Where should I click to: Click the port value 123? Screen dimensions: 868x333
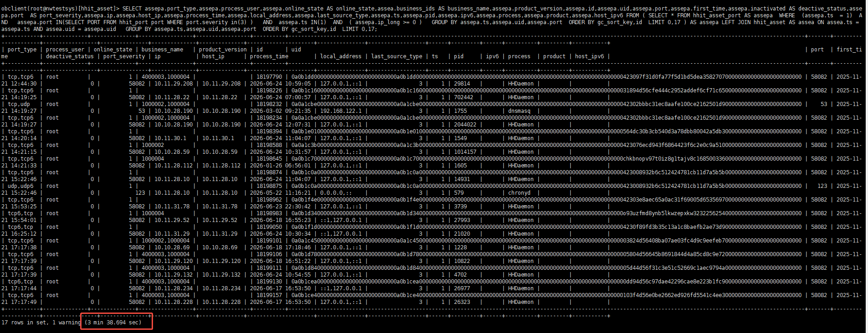tap(822, 186)
